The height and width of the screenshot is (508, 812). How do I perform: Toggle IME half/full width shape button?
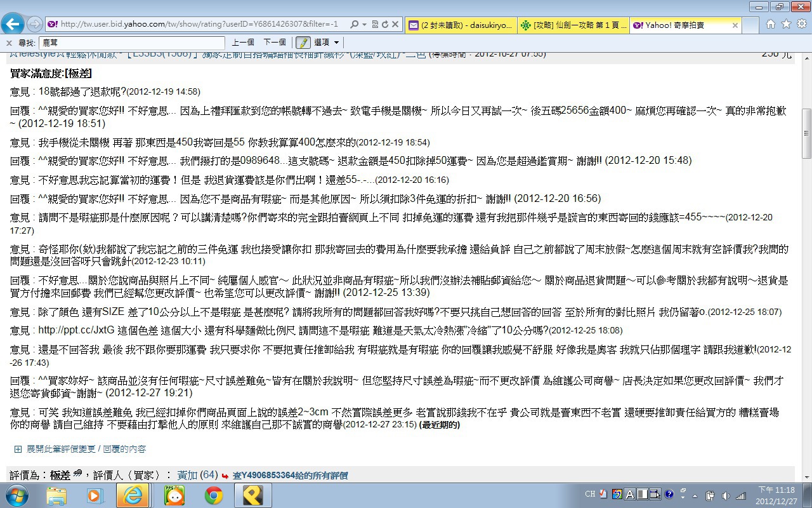pos(642,494)
